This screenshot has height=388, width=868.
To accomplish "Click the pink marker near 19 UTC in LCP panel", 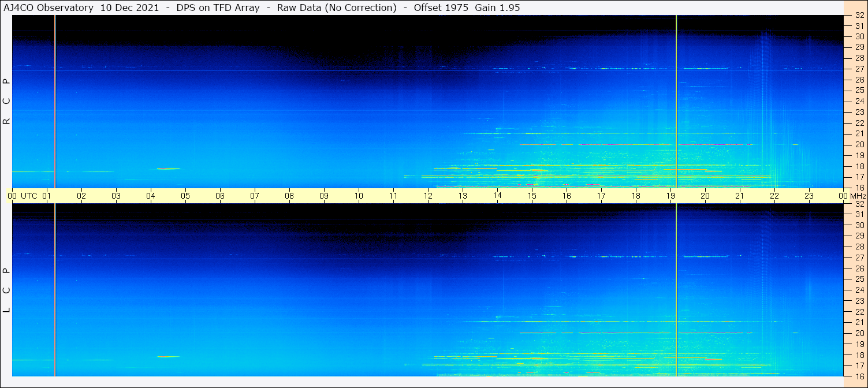I will [676, 290].
